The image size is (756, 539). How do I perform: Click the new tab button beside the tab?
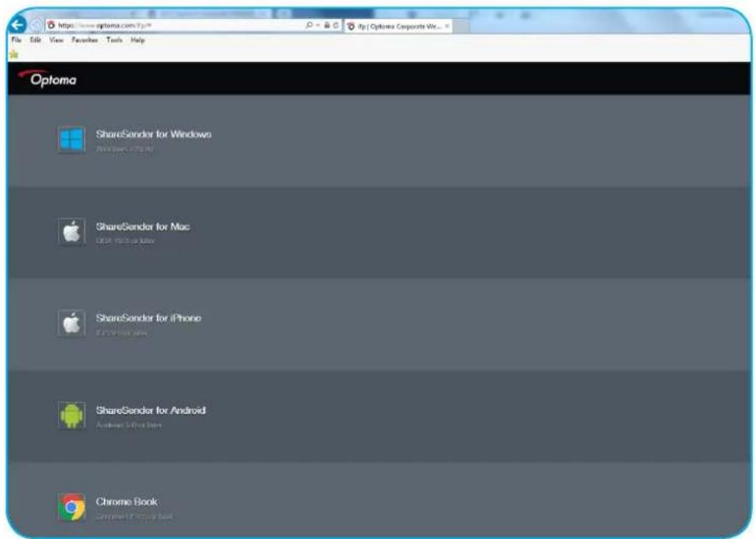pos(461,26)
